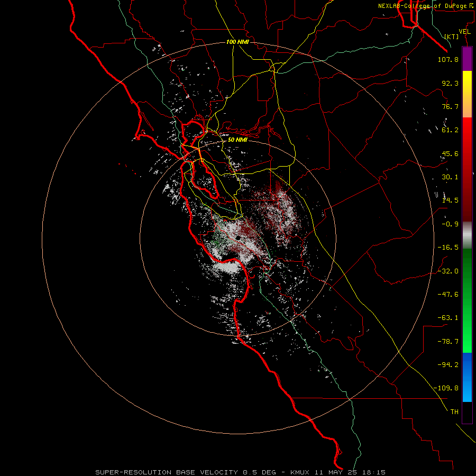This screenshot has height=476, width=476.
Task: Select the -78.7 legend value
Action: point(448,342)
